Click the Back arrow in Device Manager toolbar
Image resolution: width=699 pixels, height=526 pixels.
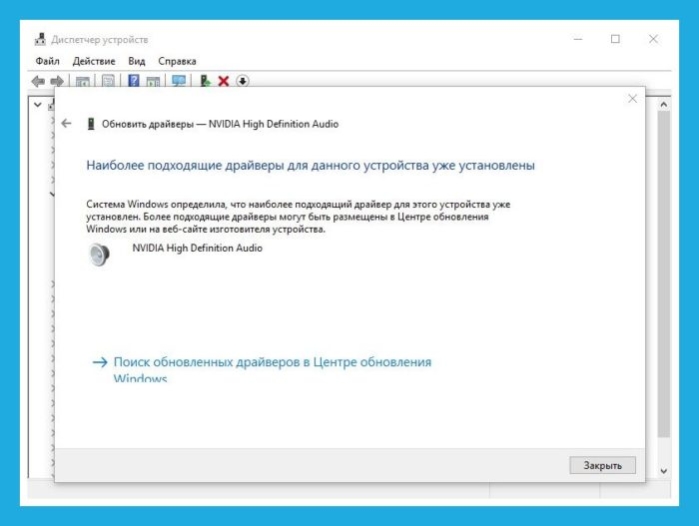pyautogui.click(x=38, y=81)
